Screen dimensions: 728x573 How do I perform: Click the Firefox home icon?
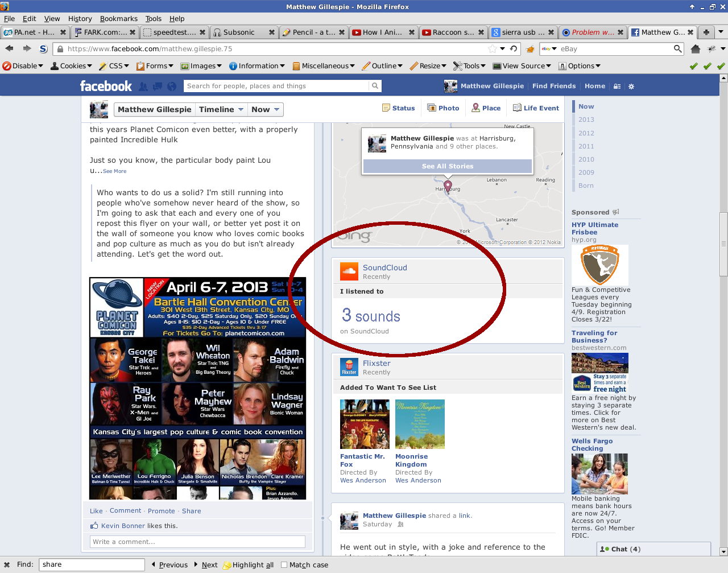click(695, 49)
